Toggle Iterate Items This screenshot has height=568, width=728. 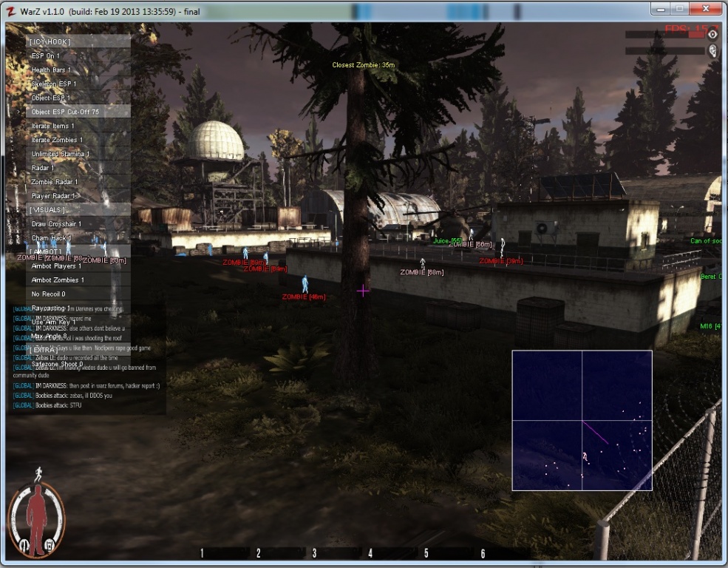click(78, 126)
